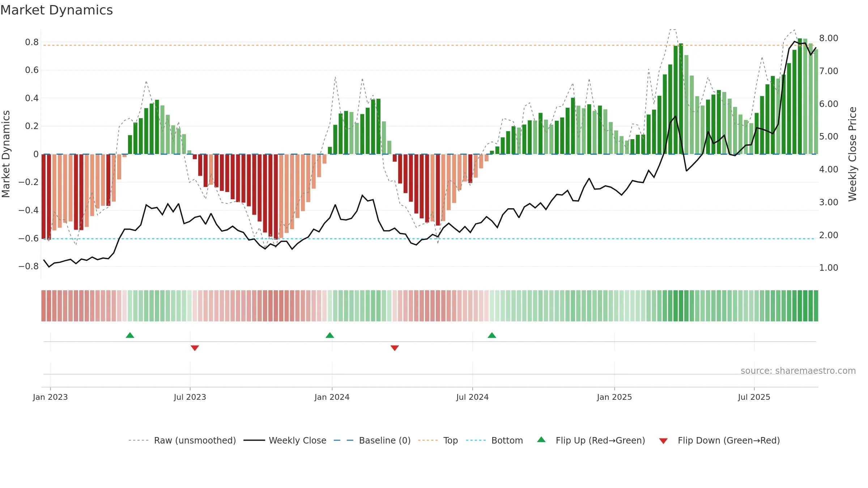Screen dimensions: 868x488
Task: Click the flip-down marker in spring 2024
Action: point(395,348)
